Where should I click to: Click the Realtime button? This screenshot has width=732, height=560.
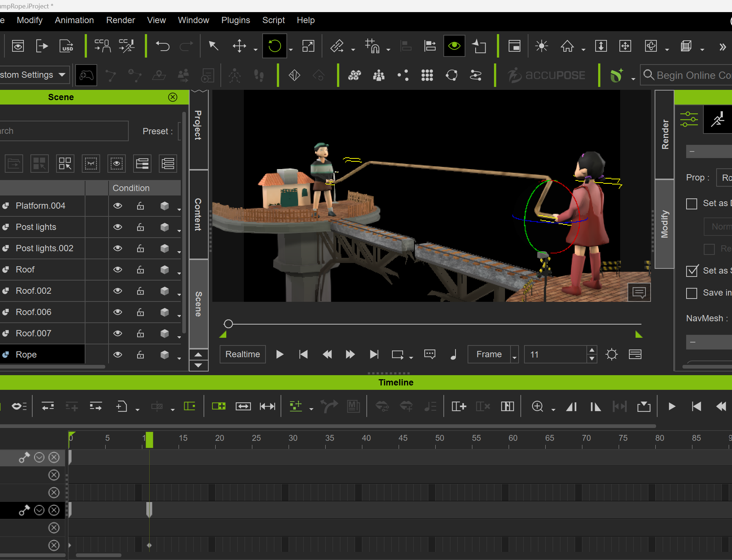[x=242, y=354]
